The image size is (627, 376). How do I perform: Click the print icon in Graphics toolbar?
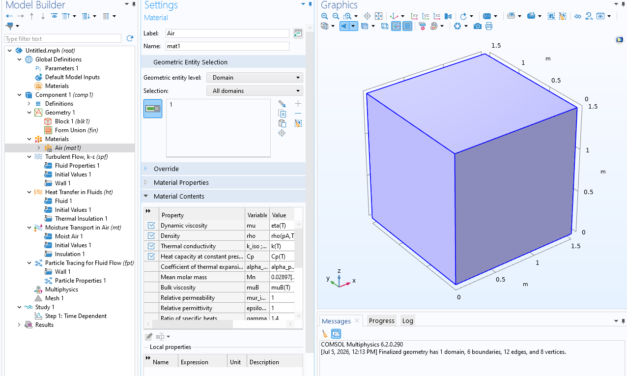pyautogui.click(x=489, y=26)
